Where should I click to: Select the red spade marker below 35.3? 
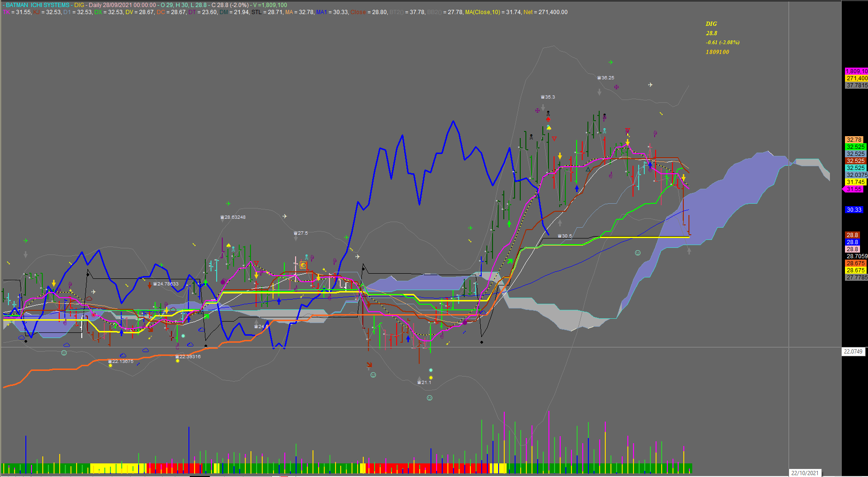click(x=548, y=119)
